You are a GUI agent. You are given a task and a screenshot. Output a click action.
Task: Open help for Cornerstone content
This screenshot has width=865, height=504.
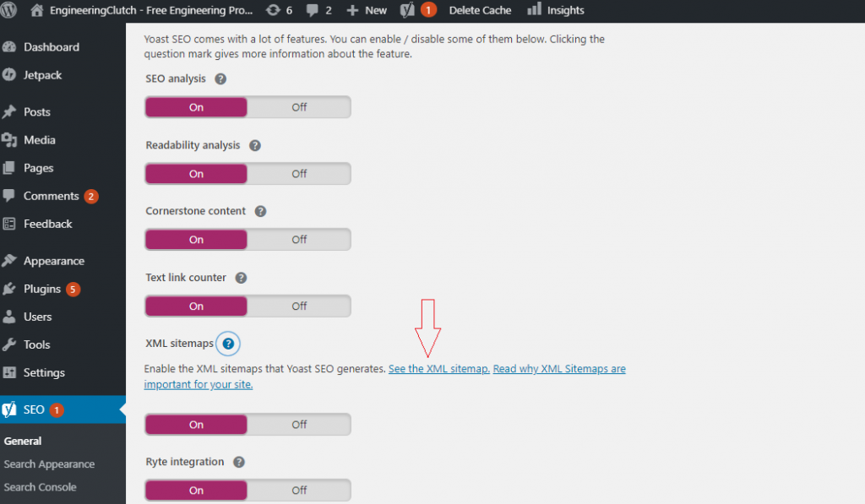pyautogui.click(x=260, y=211)
